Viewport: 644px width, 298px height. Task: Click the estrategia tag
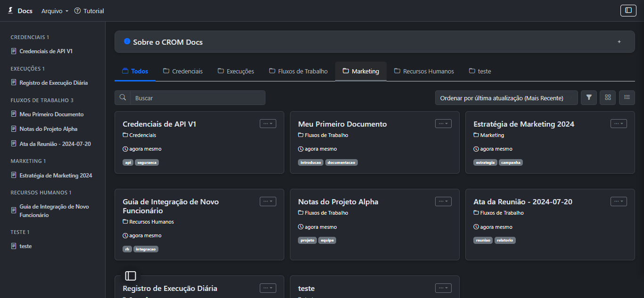click(485, 162)
